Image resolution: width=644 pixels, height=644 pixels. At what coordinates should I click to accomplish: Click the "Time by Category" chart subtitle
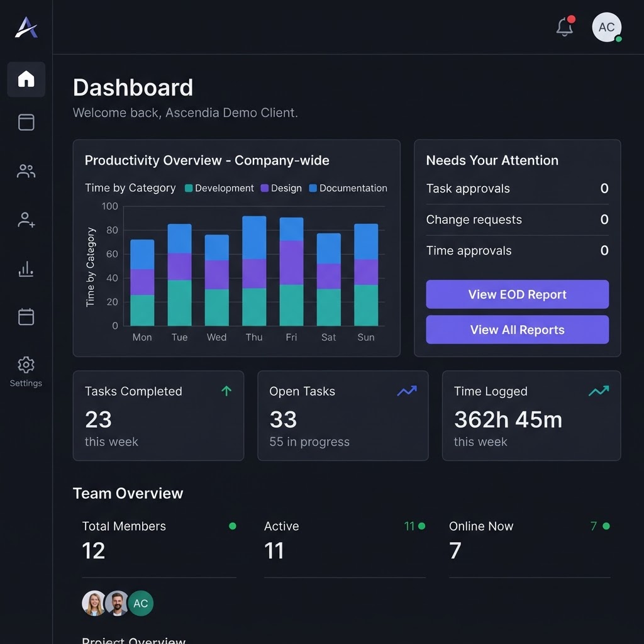click(130, 187)
